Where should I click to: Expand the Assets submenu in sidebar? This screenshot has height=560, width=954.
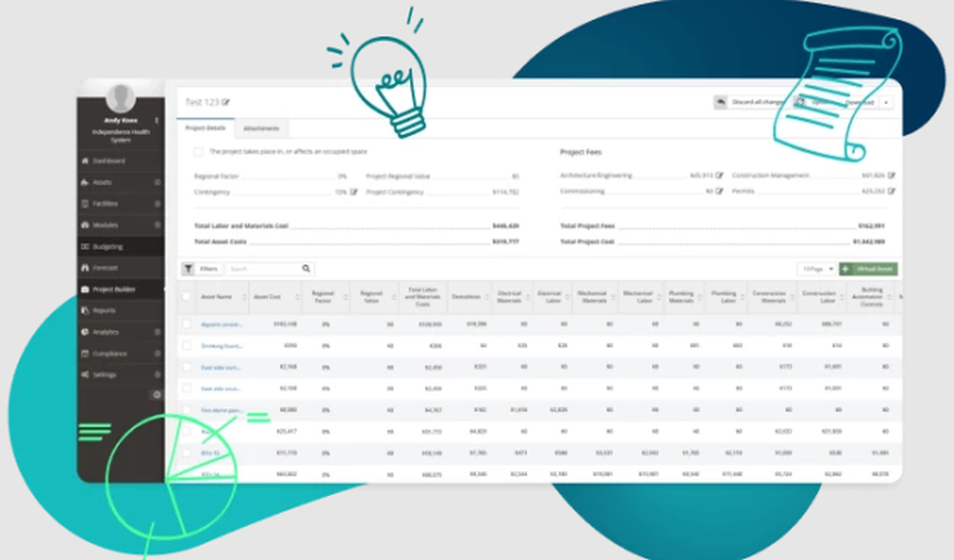(157, 182)
